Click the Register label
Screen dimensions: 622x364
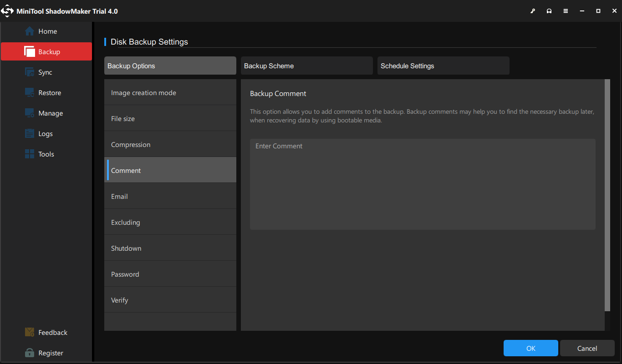pos(51,353)
